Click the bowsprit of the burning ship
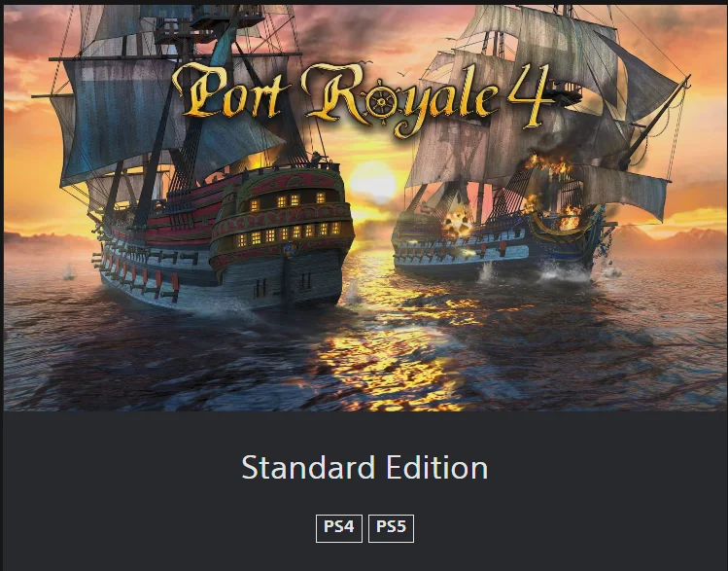 655,124
